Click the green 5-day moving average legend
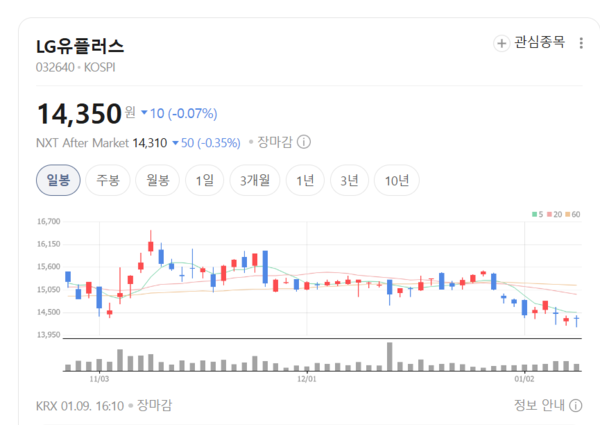600x425 pixels. (538, 214)
